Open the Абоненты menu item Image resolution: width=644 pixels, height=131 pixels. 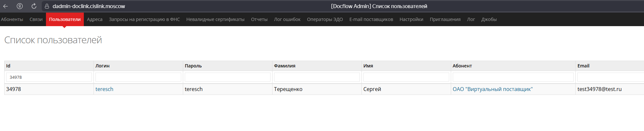(12, 19)
